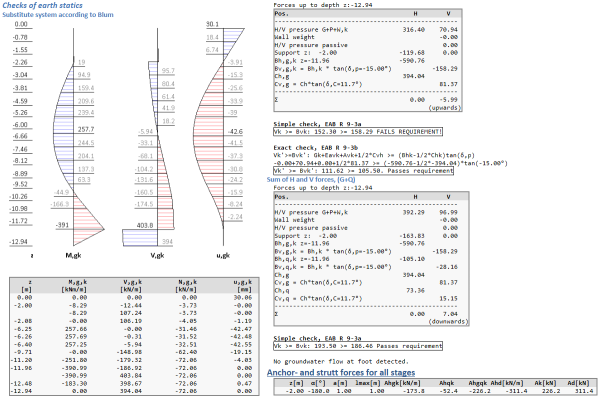This screenshot has height=399, width=600.
Task: Click the 257.7 peak moment label
Action: 86,129
